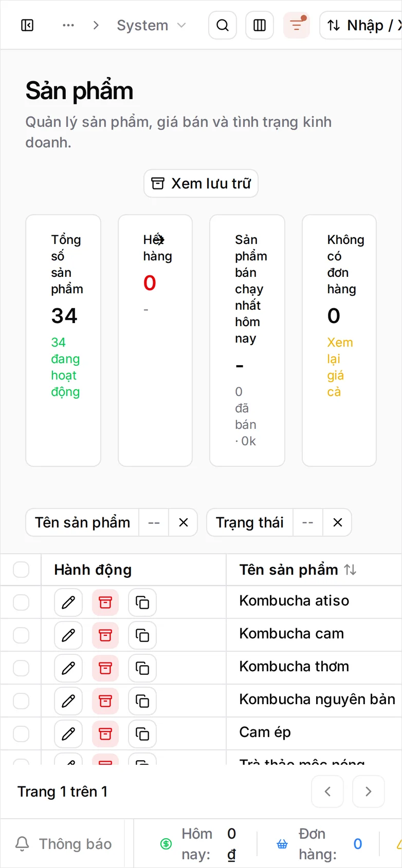Image resolution: width=402 pixels, height=868 pixels.
Task: Go to the next page arrow
Action: tap(369, 791)
